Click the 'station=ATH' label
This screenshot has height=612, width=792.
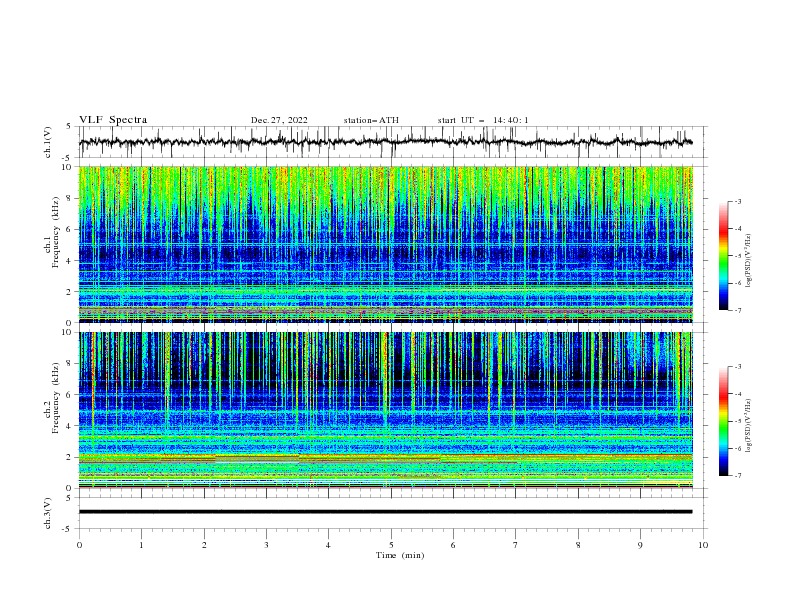(x=371, y=120)
